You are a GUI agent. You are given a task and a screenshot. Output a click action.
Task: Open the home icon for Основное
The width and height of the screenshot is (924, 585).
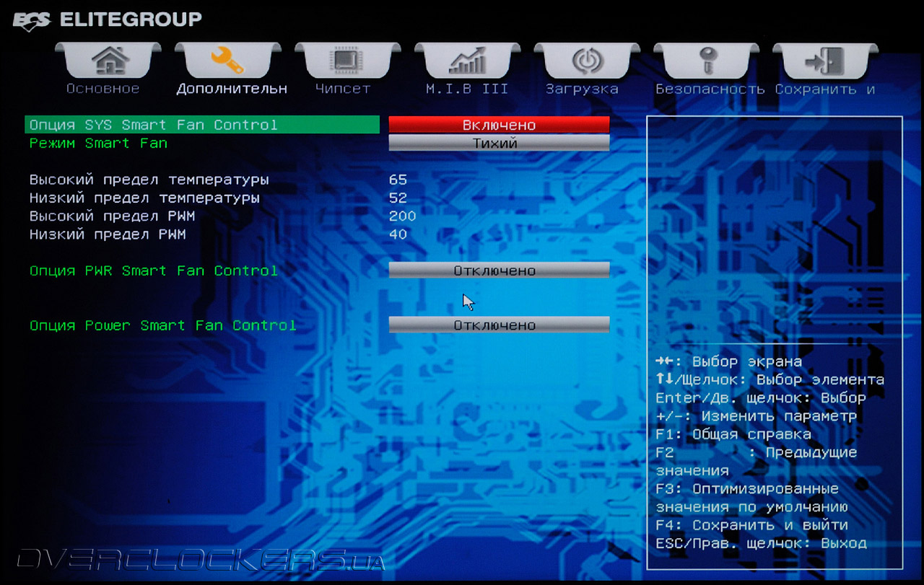pyautogui.click(x=110, y=62)
